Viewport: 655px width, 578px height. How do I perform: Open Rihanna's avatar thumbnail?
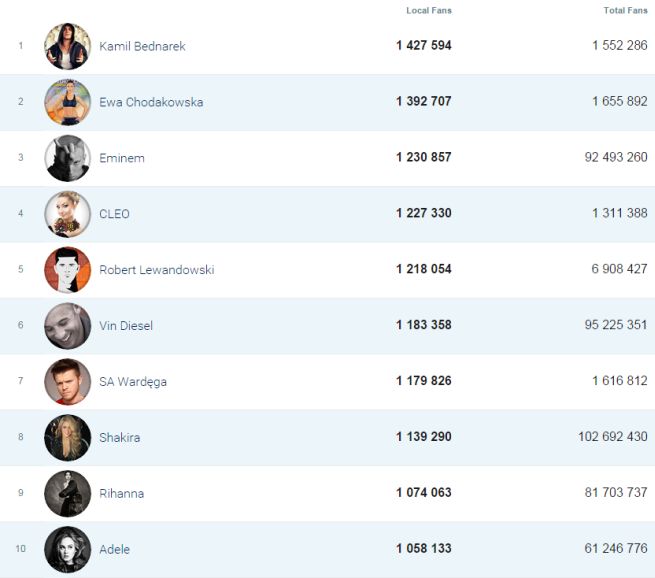click(67, 494)
